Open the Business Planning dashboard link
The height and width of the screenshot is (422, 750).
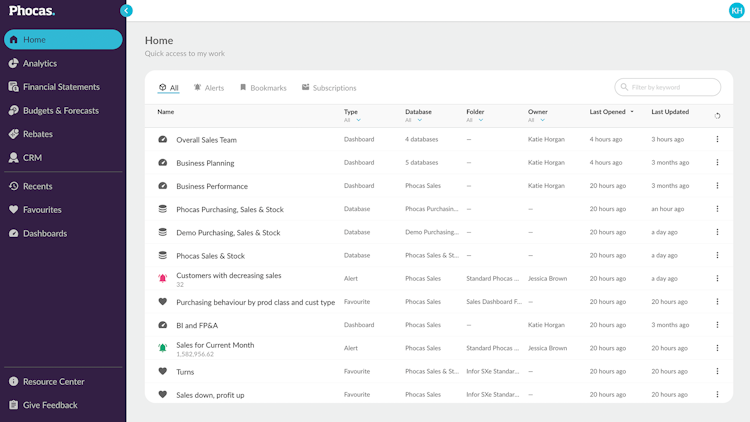205,163
